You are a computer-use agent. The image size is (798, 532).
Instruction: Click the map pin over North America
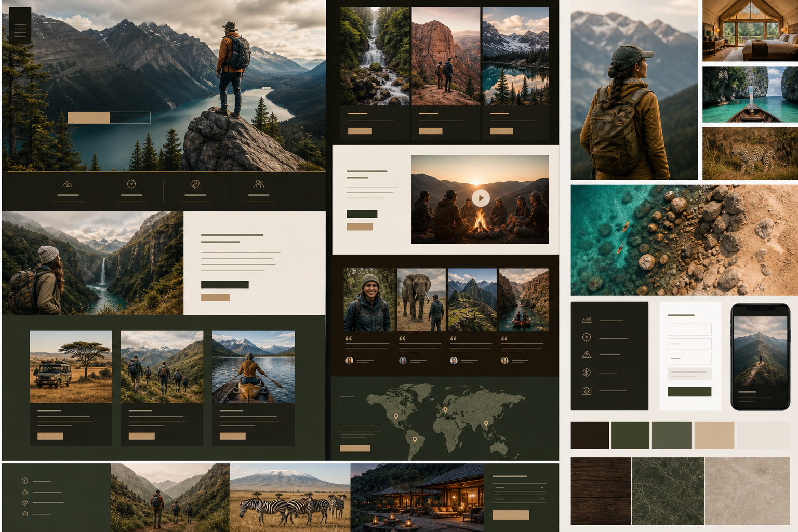click(396, 416)
